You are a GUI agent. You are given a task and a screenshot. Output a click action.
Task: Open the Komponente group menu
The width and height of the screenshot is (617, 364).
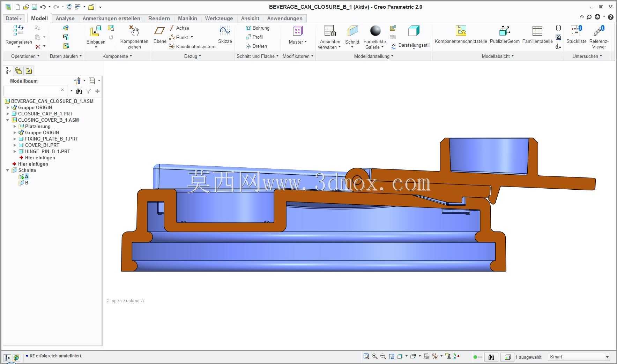tap(117, 56)
